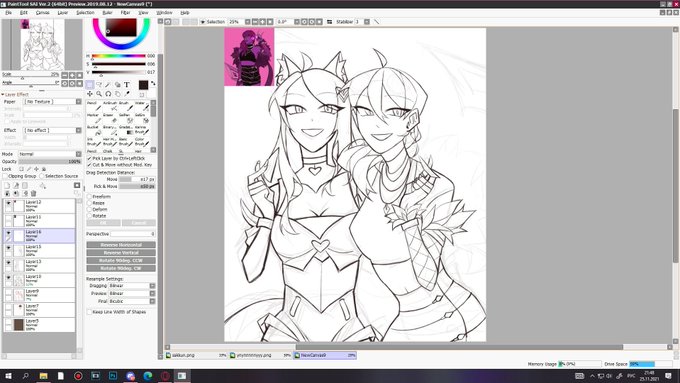This screenshot has width=680, height=383.
Task: Open the Filter menu
Action: click(125, 13)
